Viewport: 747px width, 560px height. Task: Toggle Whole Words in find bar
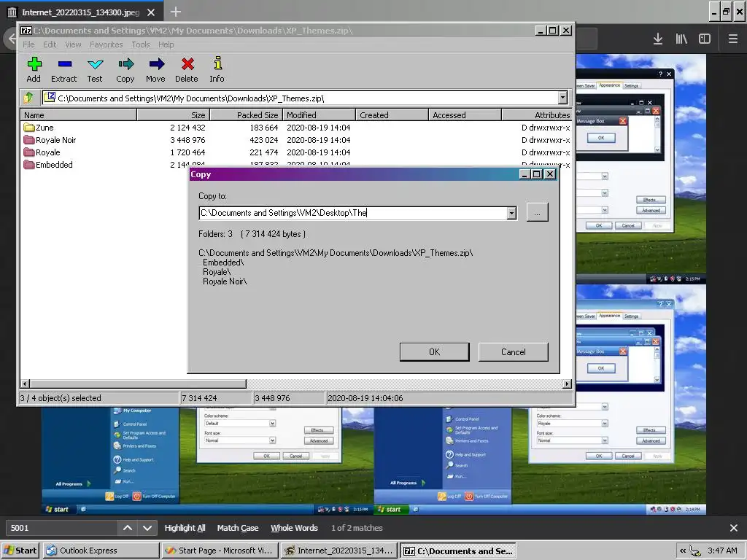[294, 528]
